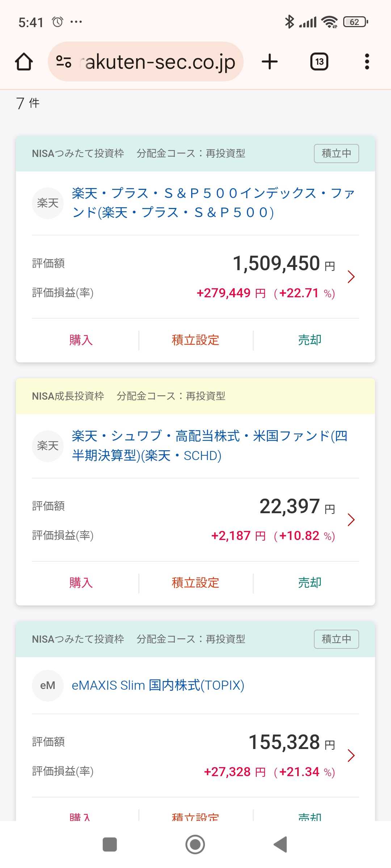This screenshot has width=391, height=868.
Task: Open a new tab with plus icon
Action: [x=270, y=61]
